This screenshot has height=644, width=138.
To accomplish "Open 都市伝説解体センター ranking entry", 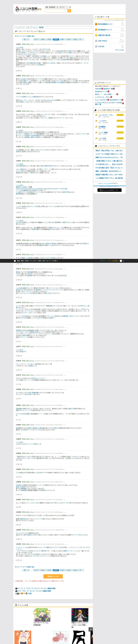I will [x=105, y=24].
